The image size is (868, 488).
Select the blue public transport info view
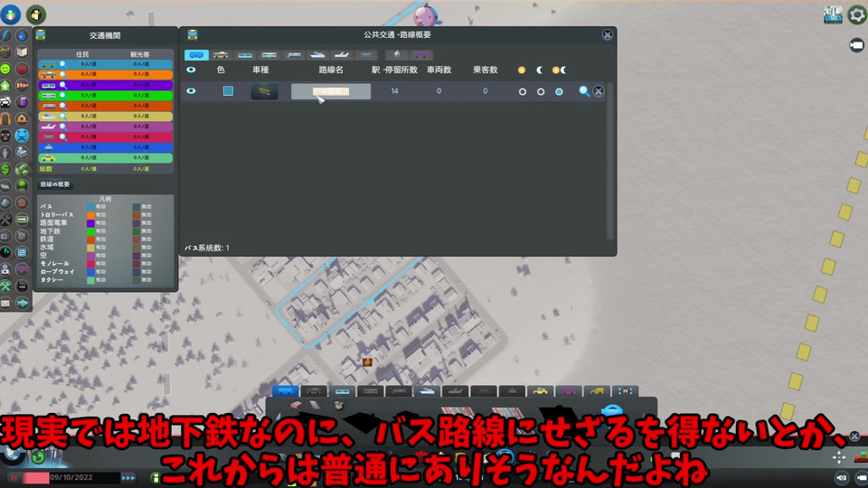22,135
